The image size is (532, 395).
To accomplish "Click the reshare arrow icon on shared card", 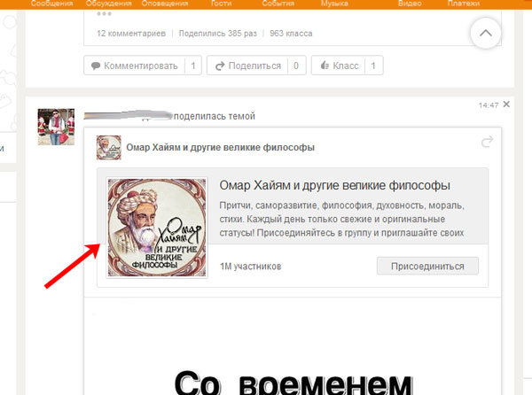I will point(485,143).
